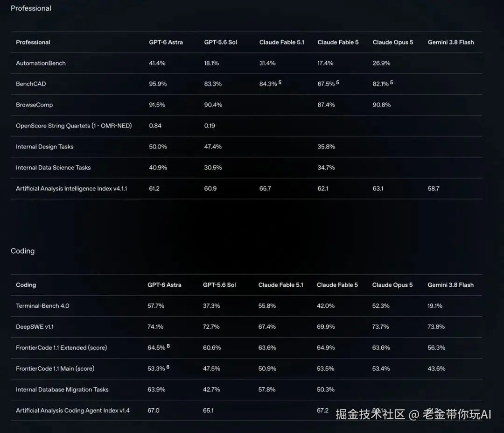Click the 57.7% Terminal-Bench value

point(156,305)
